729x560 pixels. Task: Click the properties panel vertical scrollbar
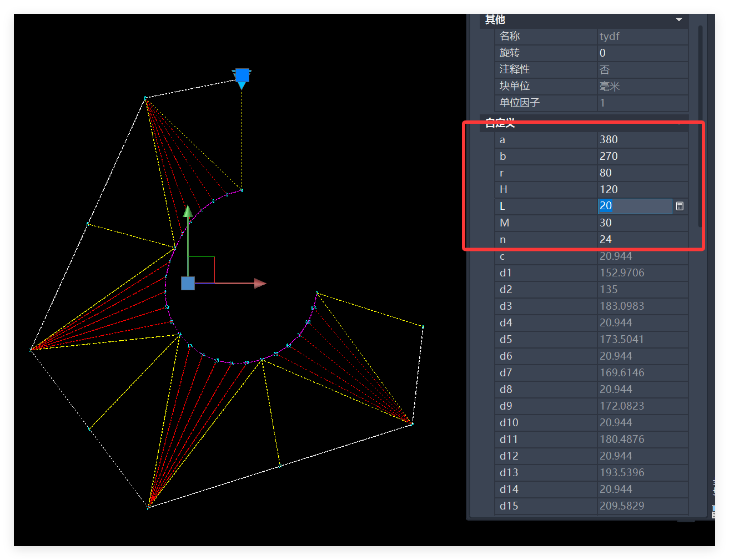point(700,127)
